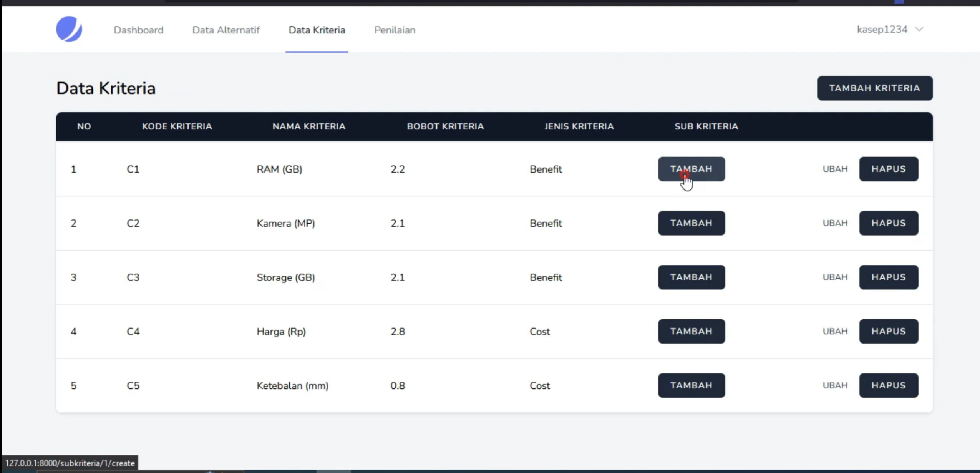Click the C4 kode cell
This screenshot has width=980, height=473.
133,331
